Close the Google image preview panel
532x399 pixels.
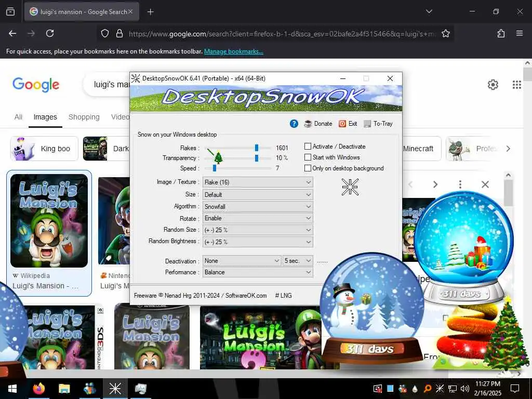pos(485,184)
